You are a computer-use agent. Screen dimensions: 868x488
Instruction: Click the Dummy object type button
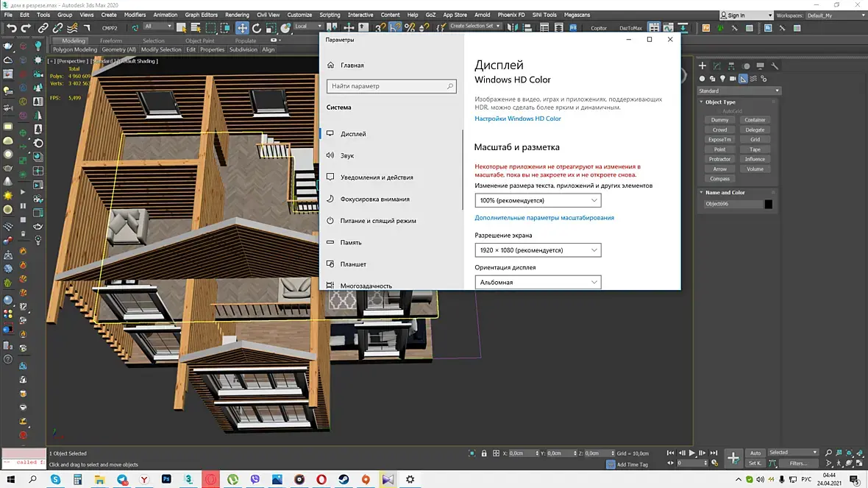[719, 120]
